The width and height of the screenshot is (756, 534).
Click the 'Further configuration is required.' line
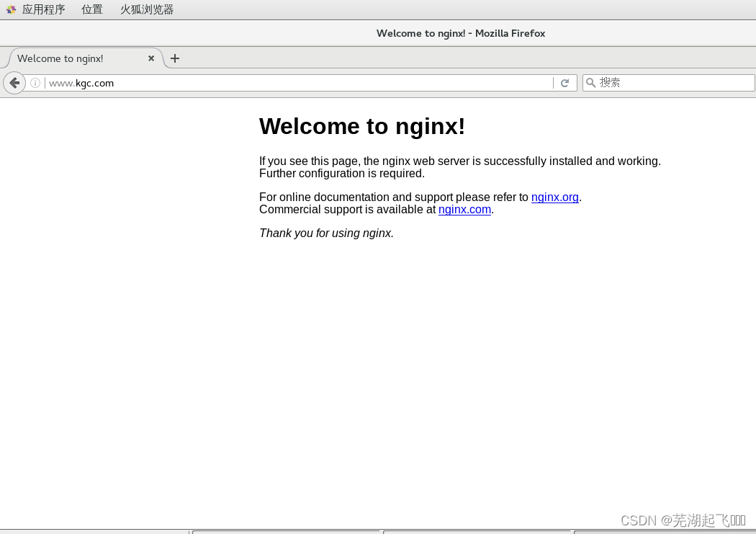click(342, 173)
